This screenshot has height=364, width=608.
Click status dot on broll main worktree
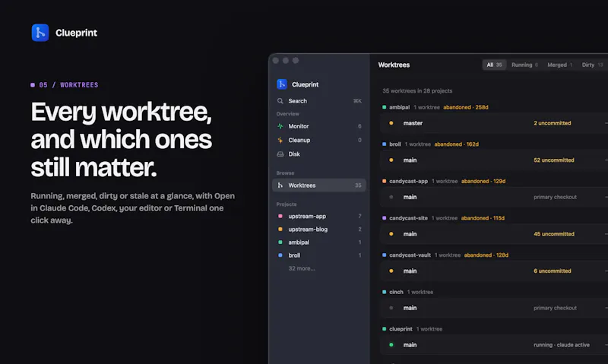tap(391, 160)
